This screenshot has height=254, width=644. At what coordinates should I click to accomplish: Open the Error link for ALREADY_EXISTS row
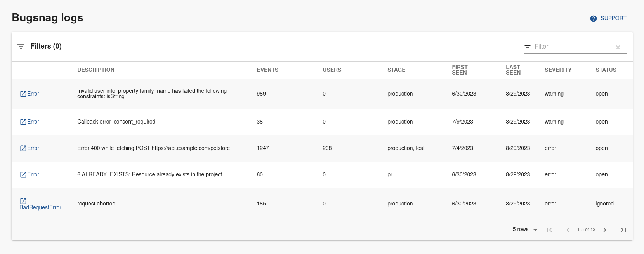click(33, 174)
